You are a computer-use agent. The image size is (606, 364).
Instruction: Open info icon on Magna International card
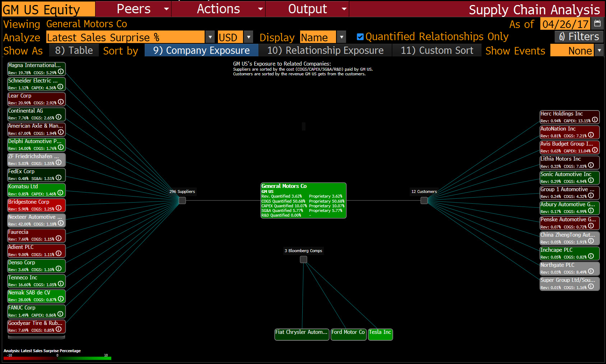61,72
